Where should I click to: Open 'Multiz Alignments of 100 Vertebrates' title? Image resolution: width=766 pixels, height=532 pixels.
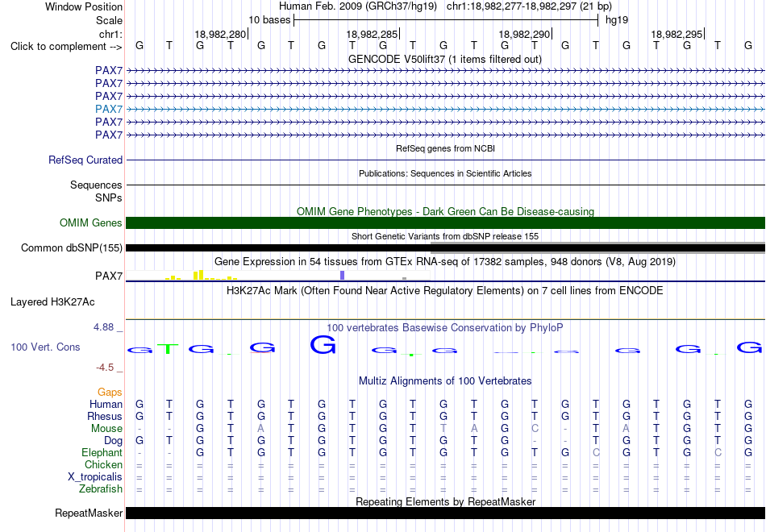[445, 381]
